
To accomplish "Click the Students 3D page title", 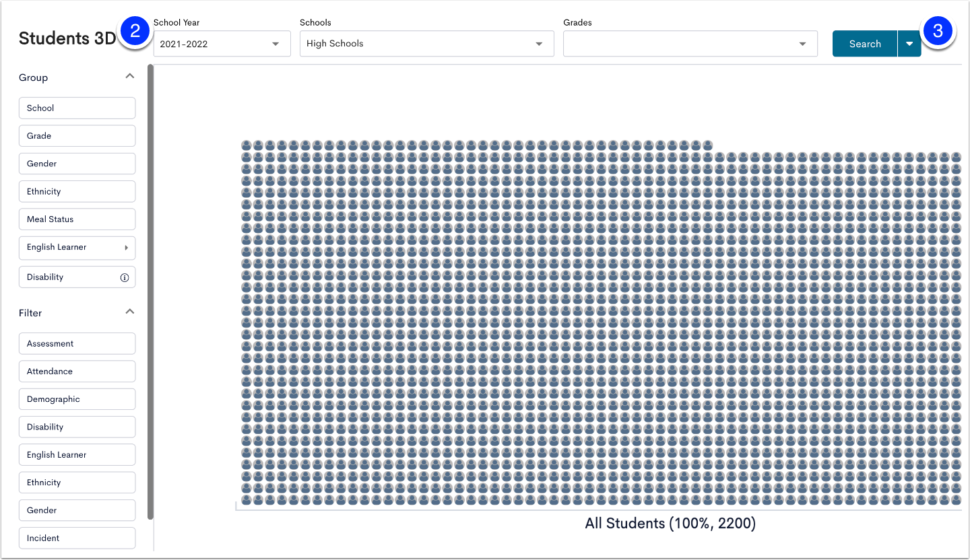I will 67,38.
